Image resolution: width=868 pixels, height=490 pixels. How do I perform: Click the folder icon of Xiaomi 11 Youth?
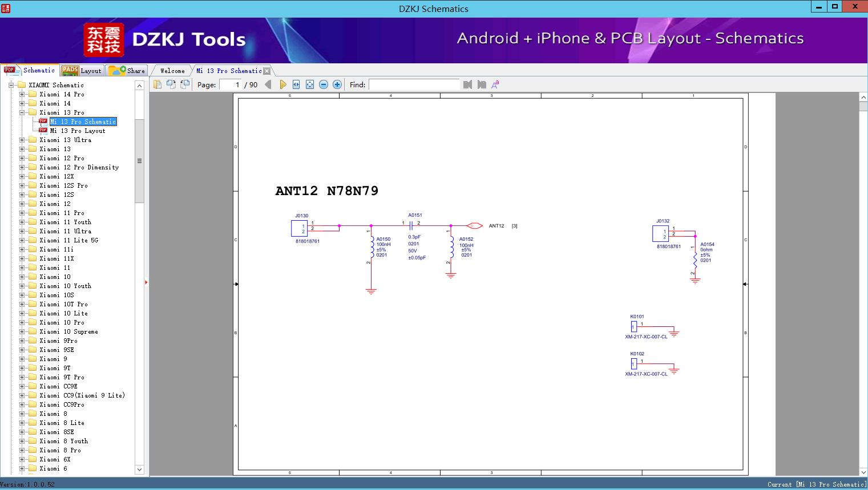coord(33,222)
